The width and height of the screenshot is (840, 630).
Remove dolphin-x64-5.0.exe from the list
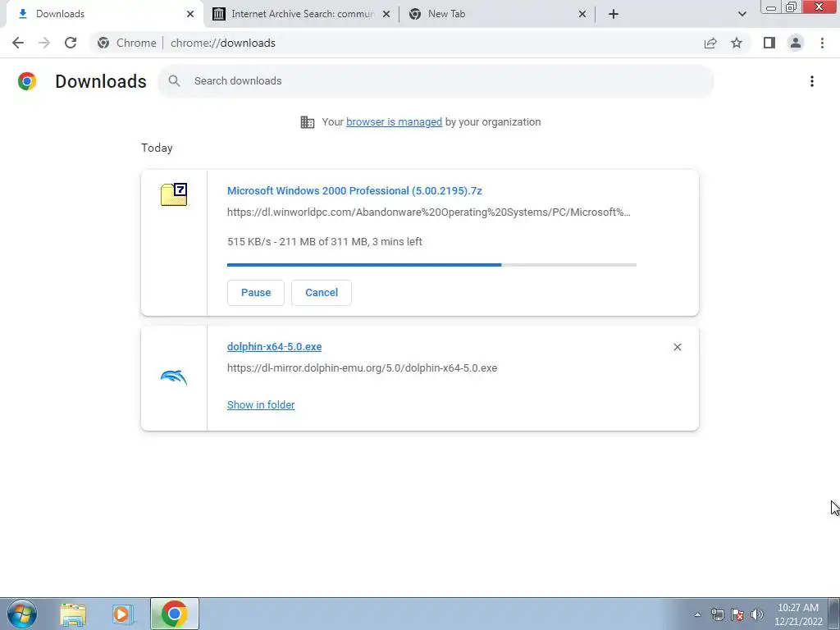tap(677, 347)
